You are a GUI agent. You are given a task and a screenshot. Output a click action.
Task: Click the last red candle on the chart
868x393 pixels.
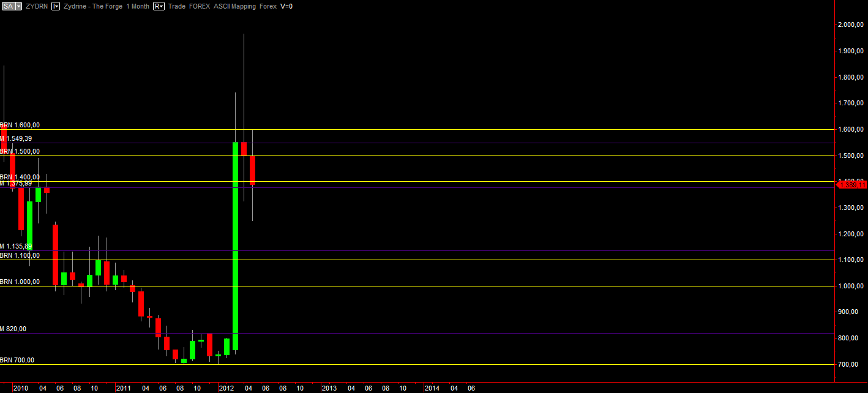click(252, 170)
